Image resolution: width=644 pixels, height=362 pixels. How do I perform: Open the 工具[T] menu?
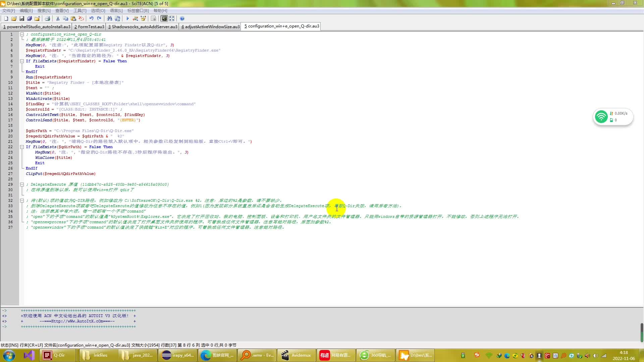coord(80,11)
